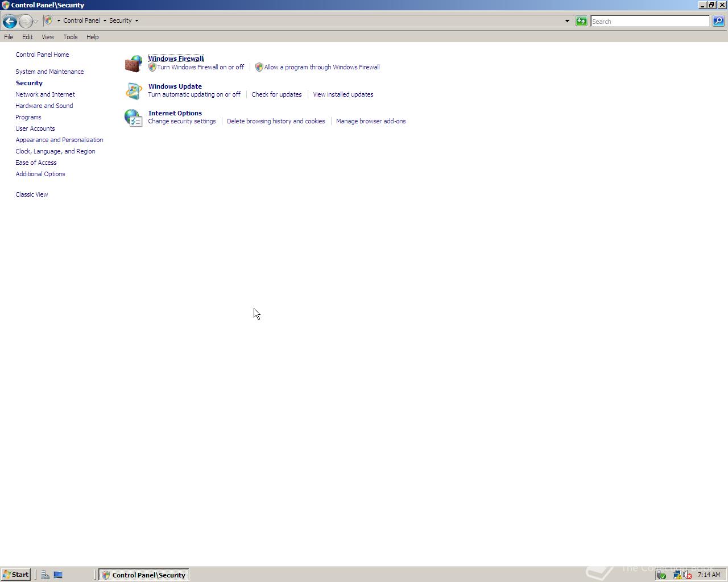Click the Forward arrow button
Screen dimensions: 728x582
coord(26,22)
